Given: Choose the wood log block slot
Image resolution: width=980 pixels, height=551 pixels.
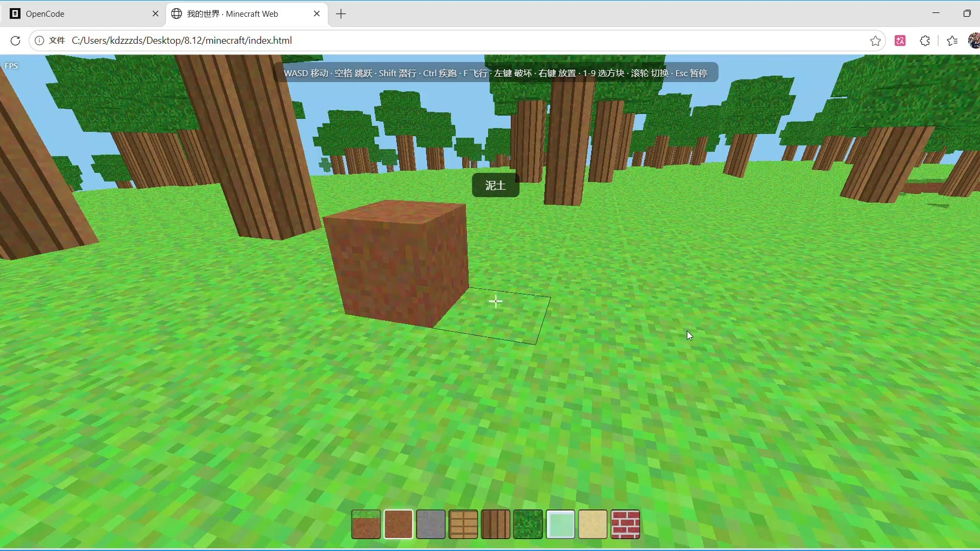Looking at the screenshot, I should (496, 524).
